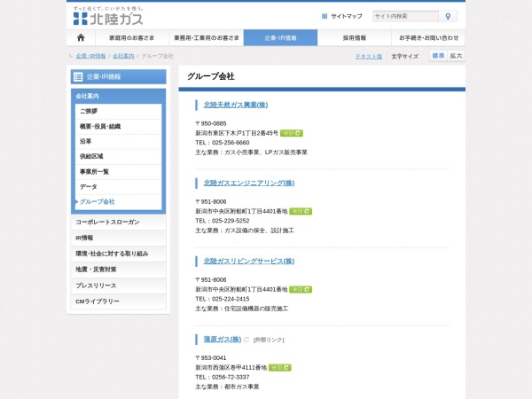The height and width of the screenshot is (399, 532).
Task: Open 北陸ガスエンジニアリング(株) link
Action: (x=248, y=184)
